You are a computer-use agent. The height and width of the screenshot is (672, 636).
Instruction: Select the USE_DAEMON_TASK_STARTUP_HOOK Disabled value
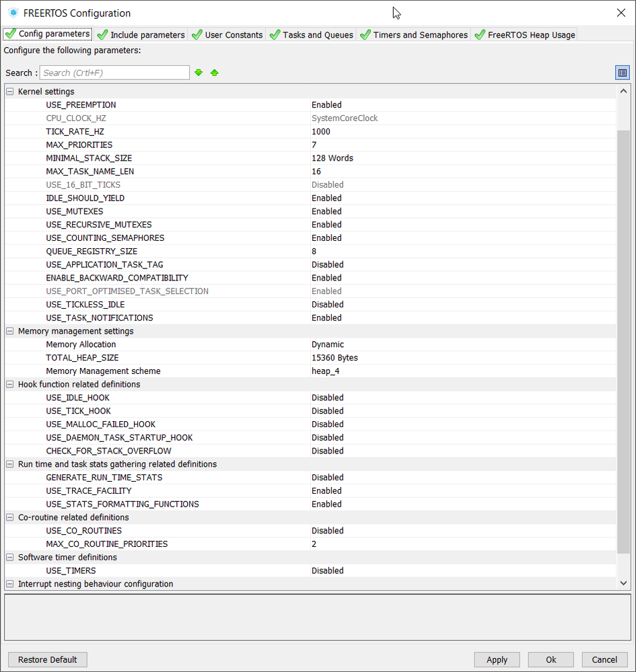point(328,437)
